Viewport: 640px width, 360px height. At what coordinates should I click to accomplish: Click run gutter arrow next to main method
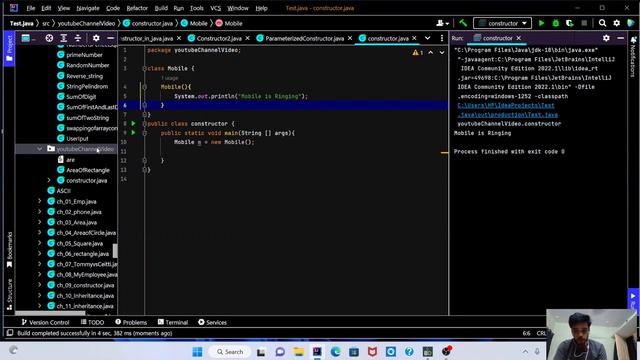[133, 133]
